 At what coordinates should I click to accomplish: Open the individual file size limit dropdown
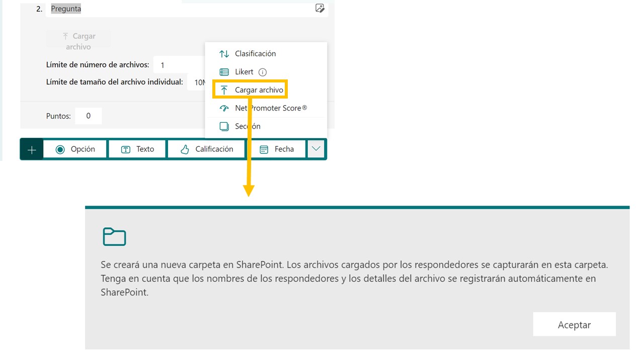196,82
